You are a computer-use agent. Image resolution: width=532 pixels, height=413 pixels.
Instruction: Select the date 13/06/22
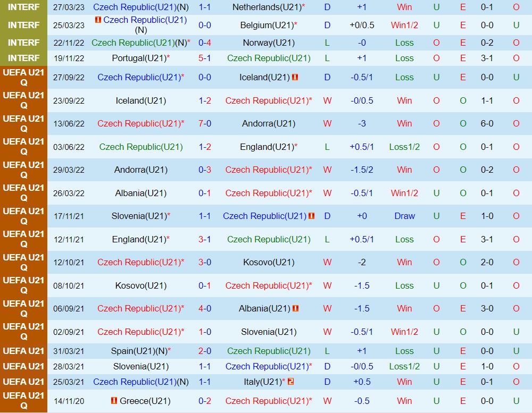click(x=69, y=123)
